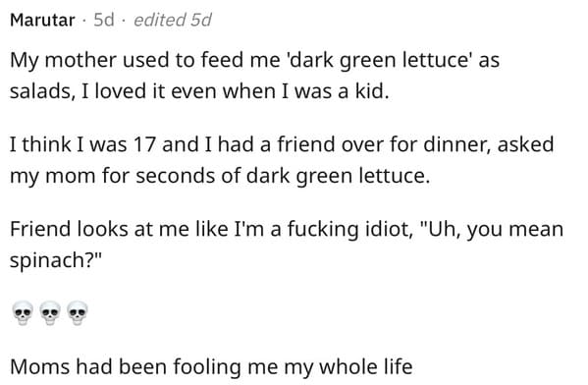Click the word spinach?"
This screenshot has height=385, width=588.
56,259
